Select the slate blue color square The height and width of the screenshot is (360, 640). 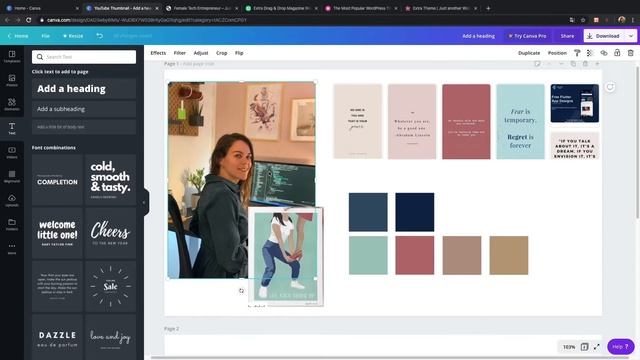368,212
